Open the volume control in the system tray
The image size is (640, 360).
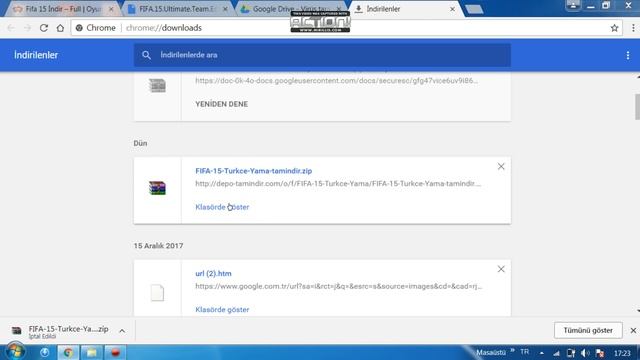[x=585, y=353]
